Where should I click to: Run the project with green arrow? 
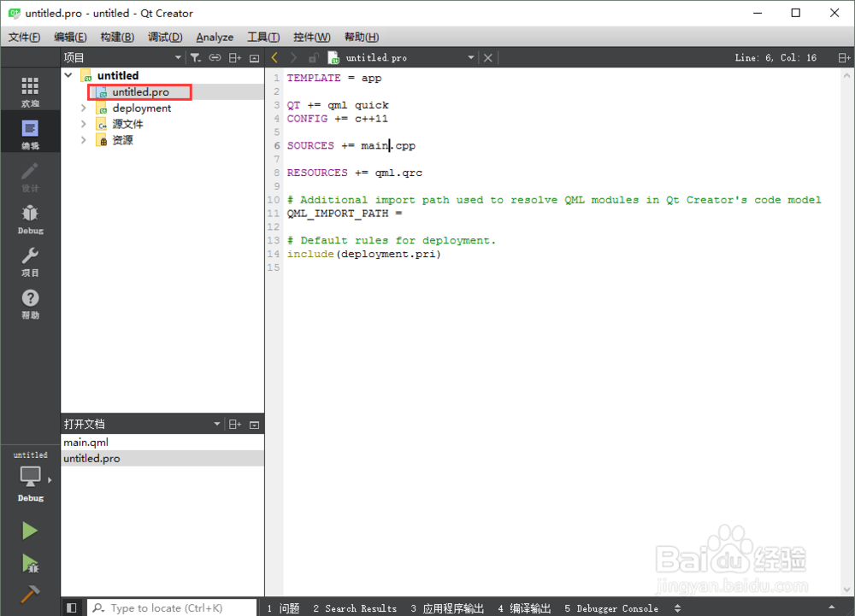point(30,531)
